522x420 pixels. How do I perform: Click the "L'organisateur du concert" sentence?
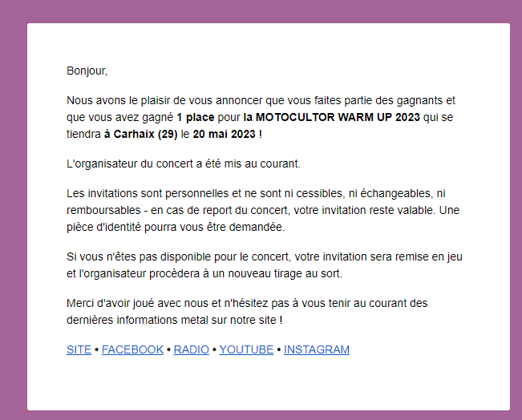[184, 164]
